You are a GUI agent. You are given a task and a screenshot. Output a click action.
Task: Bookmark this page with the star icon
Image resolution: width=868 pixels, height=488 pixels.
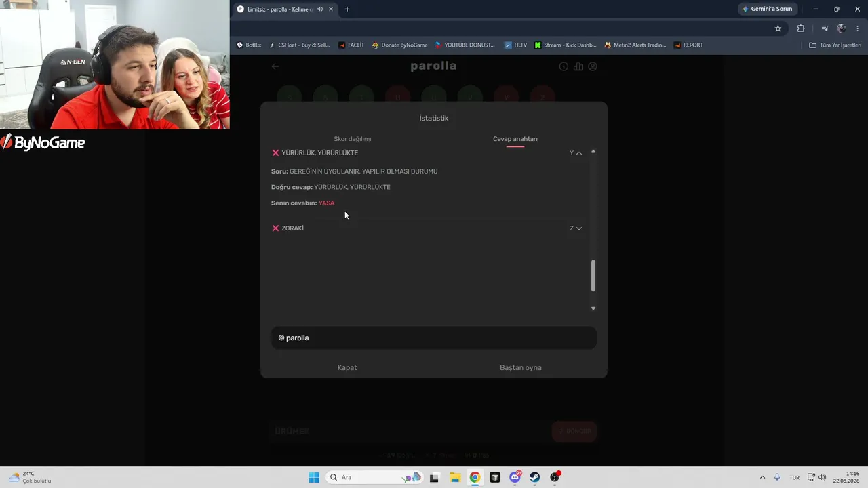[x=778, y=28]
